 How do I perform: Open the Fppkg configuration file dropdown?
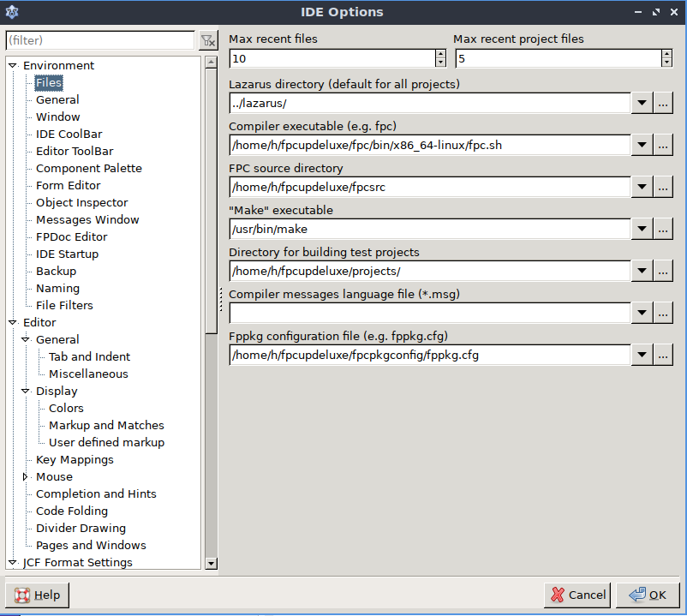coord(642,355)
